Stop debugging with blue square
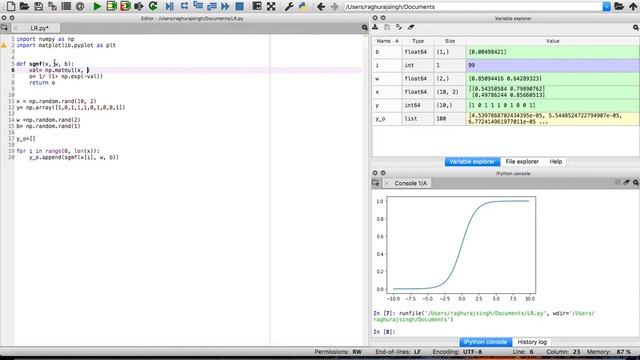This screenshot has height=360, width=640. click(240, 6)
